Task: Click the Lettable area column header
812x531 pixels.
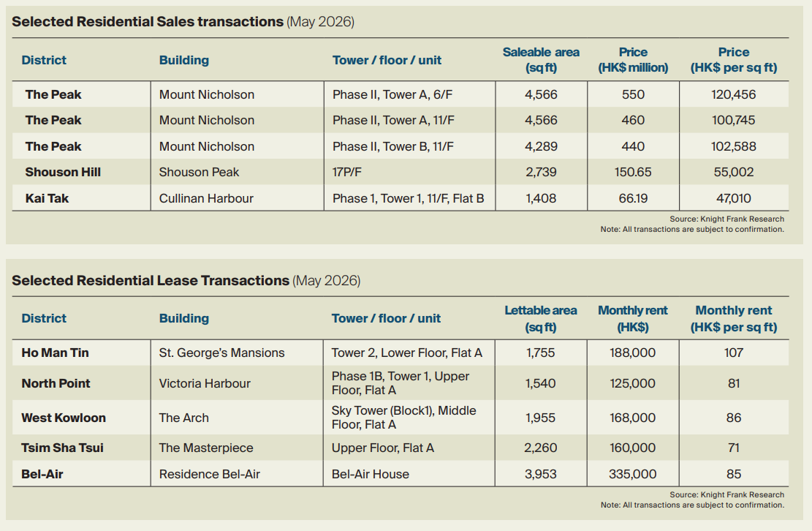Action: 541,319
